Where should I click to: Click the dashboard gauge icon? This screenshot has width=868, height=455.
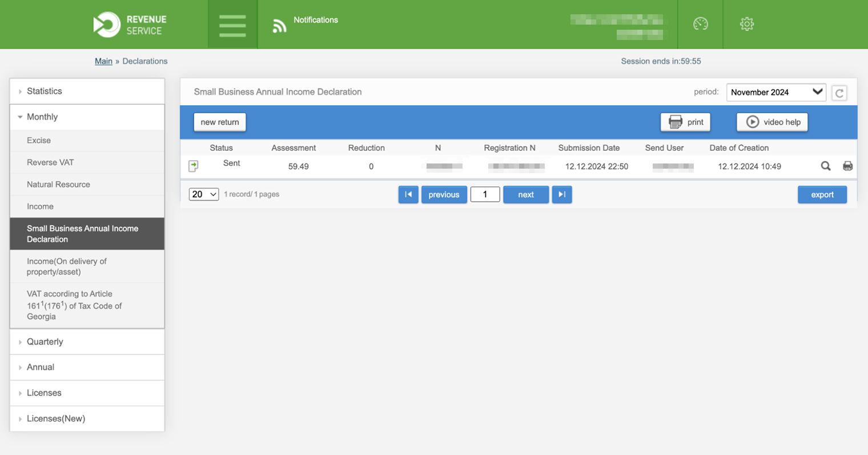tap(700, 24)
